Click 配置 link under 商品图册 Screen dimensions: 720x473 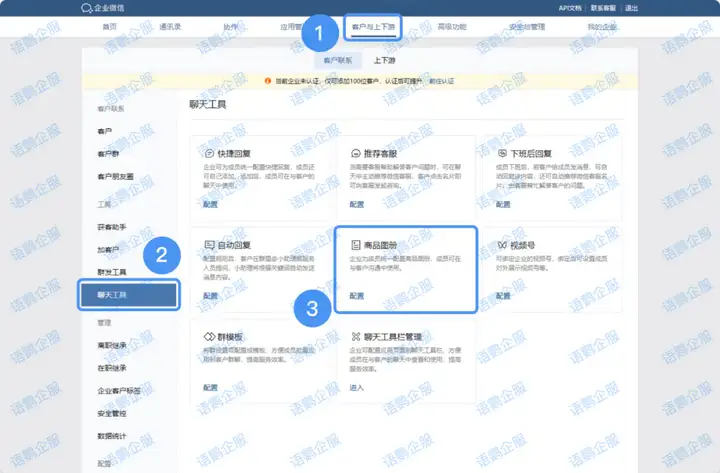pyautogui.click(x=357, y=296)
